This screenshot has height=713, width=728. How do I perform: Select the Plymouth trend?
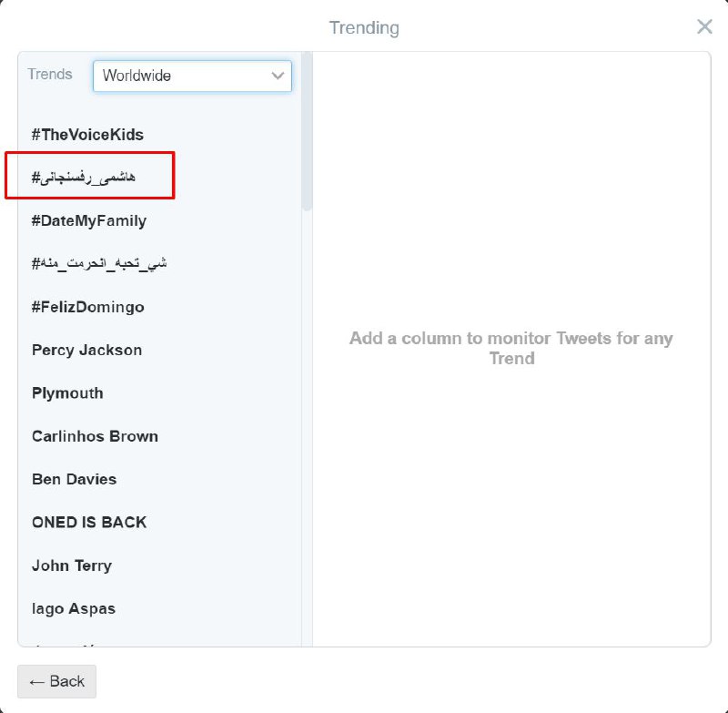tap(67, 393)
